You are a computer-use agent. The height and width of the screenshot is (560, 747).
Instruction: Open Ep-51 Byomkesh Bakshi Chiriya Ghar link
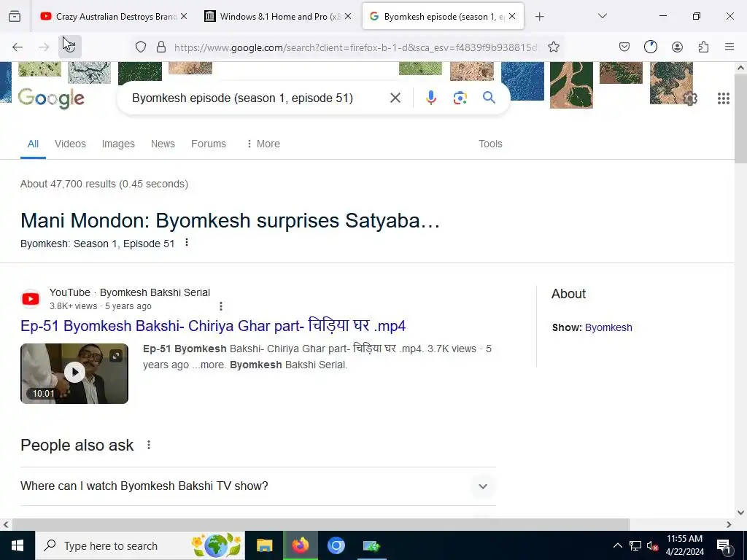(213, 326)
